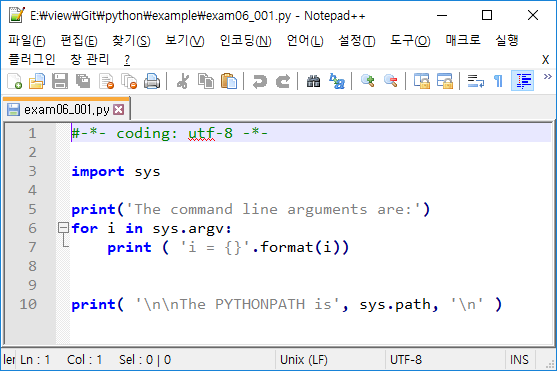Expand hidden toolbar items chevron

point(547,76)
